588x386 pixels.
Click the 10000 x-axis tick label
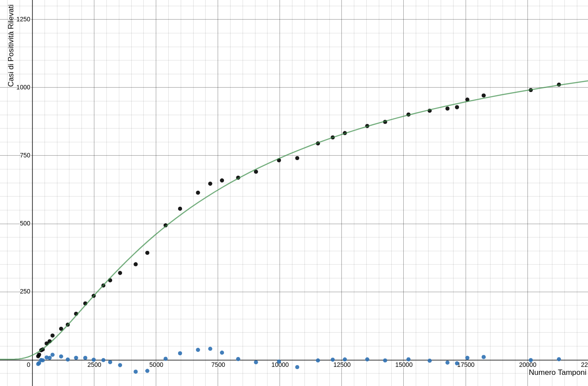(280, 365)
